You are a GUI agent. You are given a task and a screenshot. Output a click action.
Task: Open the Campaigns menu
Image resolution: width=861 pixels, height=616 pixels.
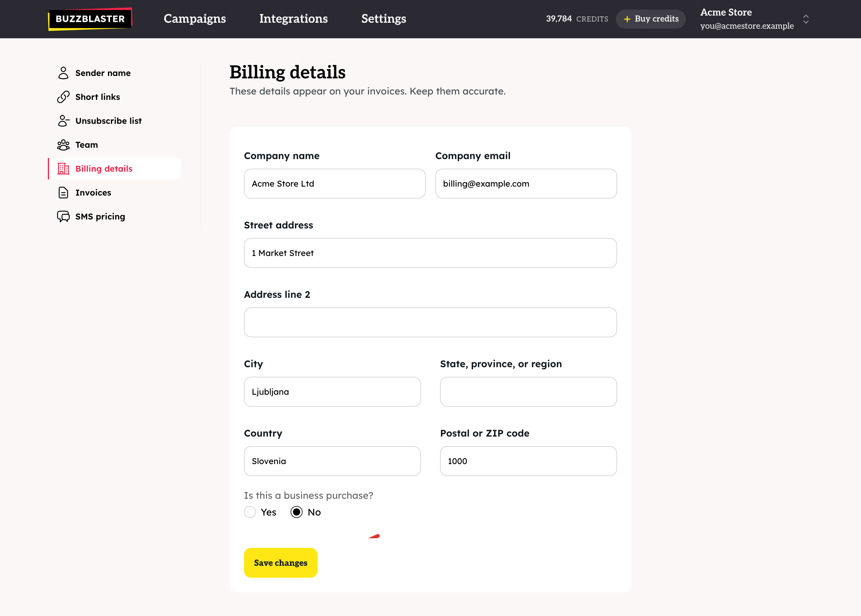(195, 19)
